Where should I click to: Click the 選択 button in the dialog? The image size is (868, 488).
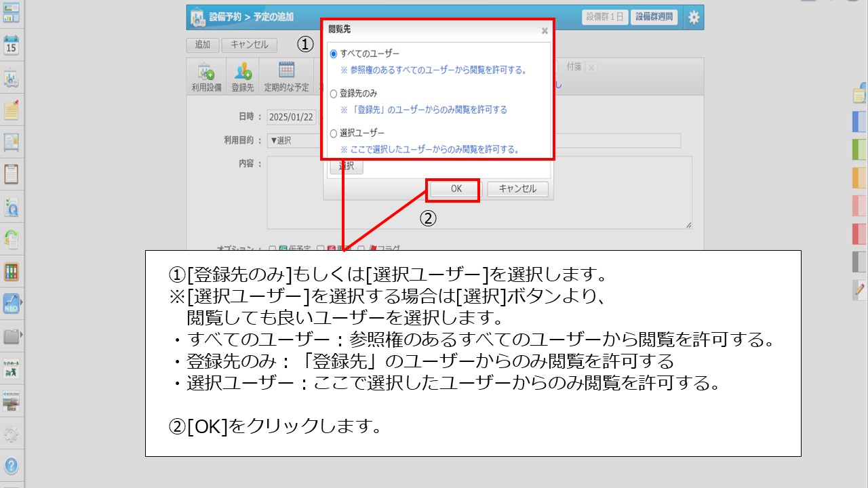pos(347,167)
